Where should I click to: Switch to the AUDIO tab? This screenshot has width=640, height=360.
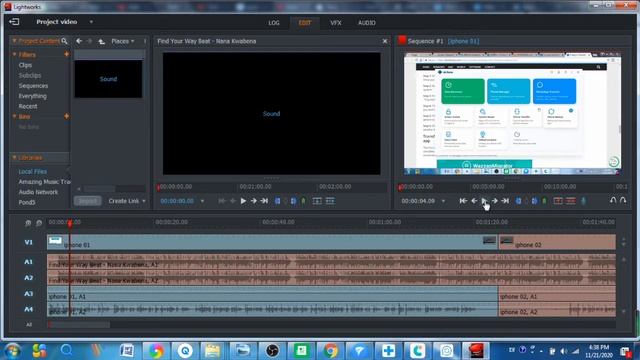pyautogui.click(x=367, y=23)
